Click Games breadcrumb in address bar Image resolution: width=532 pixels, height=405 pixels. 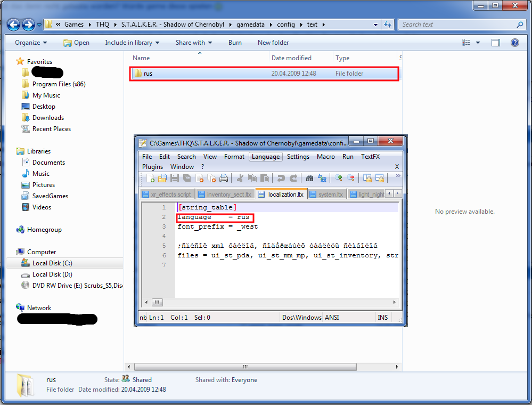point(74,25)
